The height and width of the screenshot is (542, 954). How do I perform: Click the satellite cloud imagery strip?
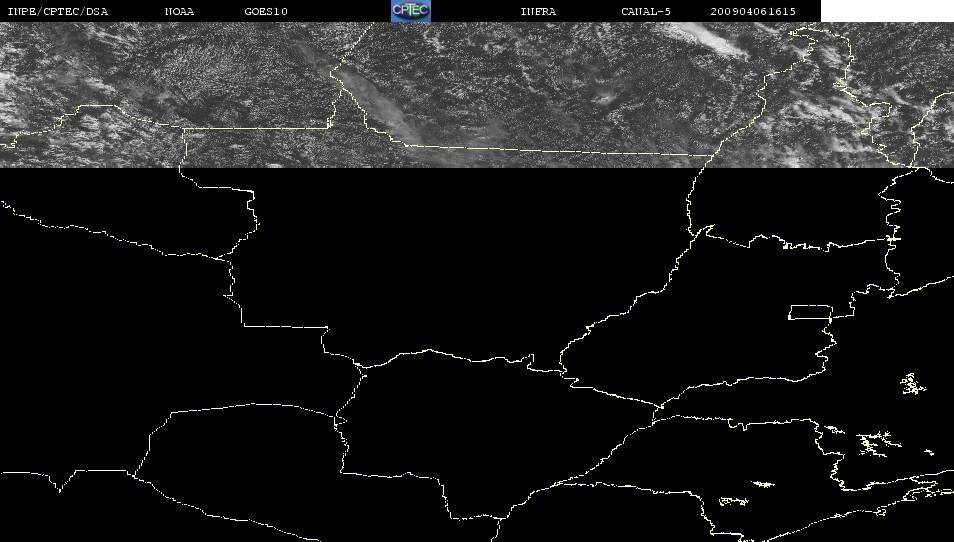[477, 95]
